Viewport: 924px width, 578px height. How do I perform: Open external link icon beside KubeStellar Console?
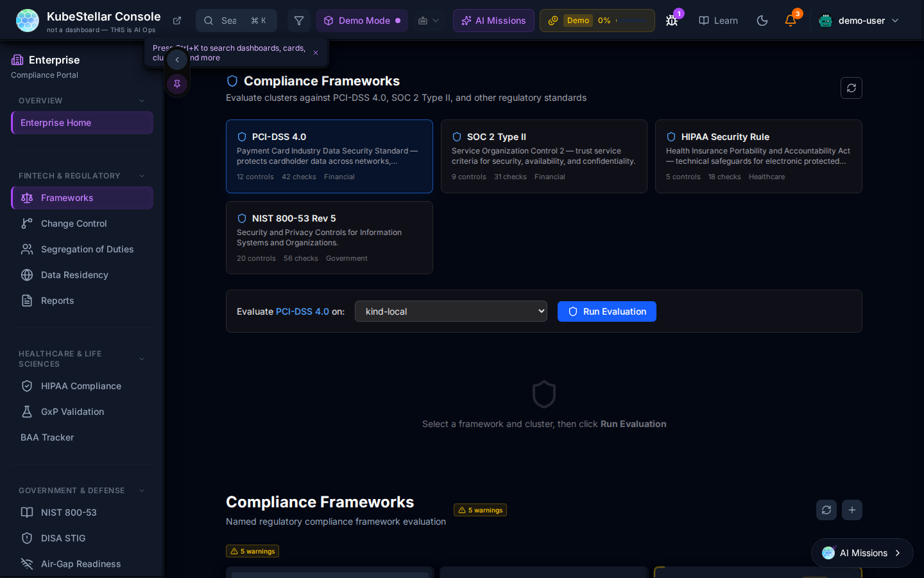pos(177,21)
